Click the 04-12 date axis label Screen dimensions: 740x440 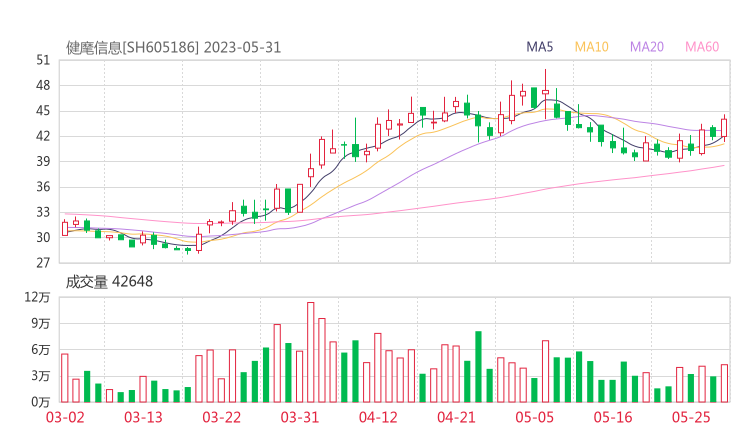(x=378, y=417)
